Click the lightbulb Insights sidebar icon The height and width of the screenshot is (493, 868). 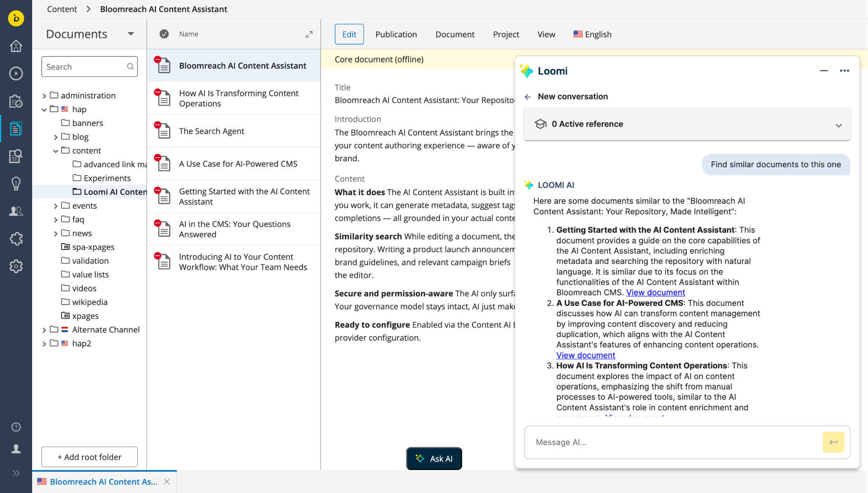click(x=16, y=184)
